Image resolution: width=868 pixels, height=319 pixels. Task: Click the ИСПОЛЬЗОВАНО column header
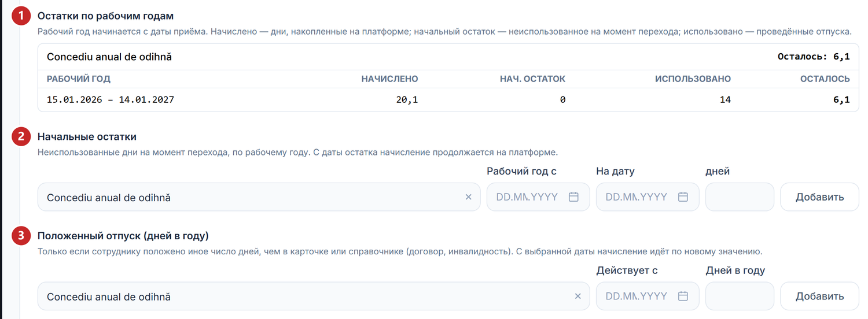pos(693,79)
